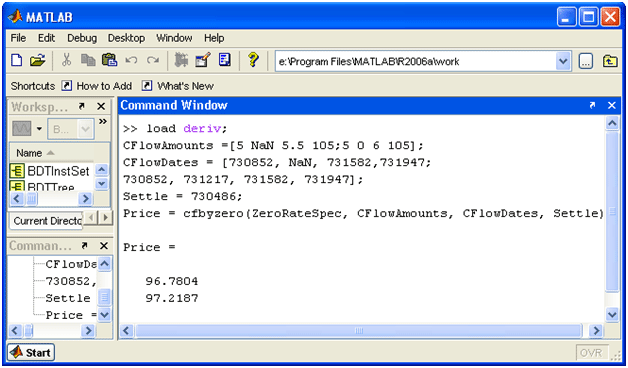This screenshot has width=628, height=368.
Task: Click the 'load deriv;' command line
Action: click(175, 129)
